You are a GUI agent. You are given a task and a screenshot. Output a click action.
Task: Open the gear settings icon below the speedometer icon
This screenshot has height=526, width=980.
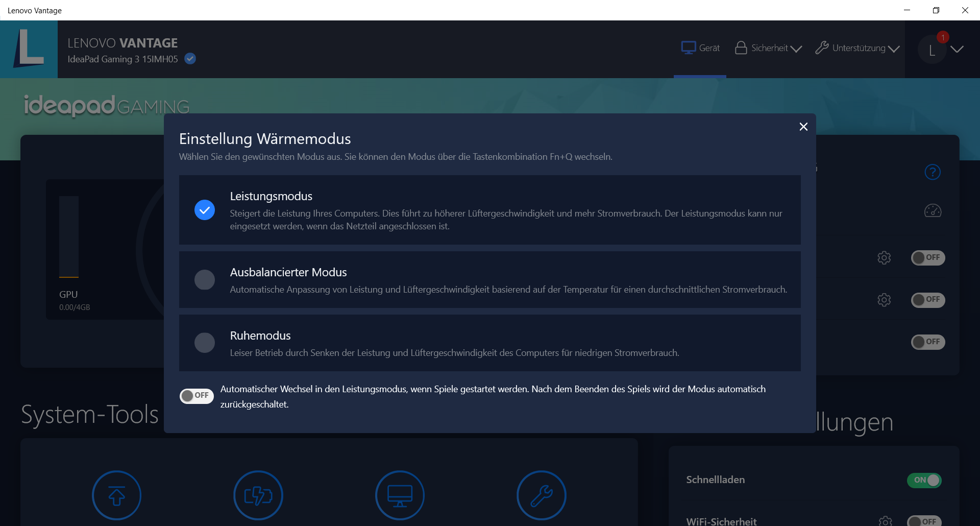(884, 258)
